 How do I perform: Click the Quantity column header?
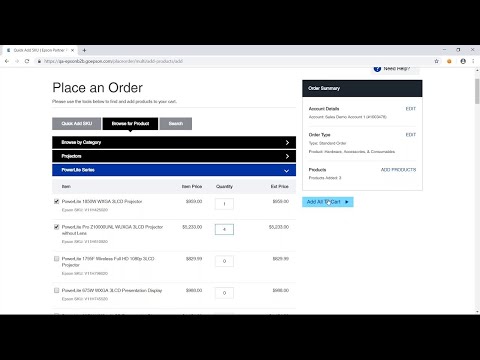[x=224, y=187]
